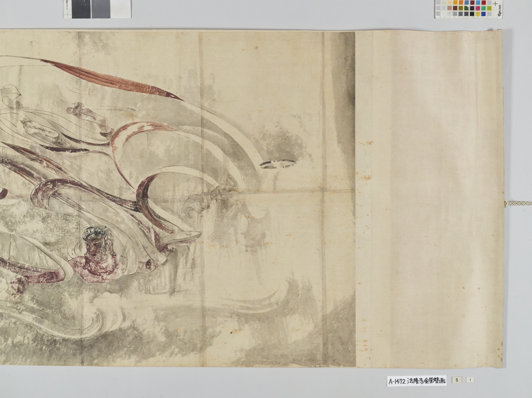The image size is (532, 398).
Task: Click the dark floating ring in painting
Action: [x=277, y=163]
